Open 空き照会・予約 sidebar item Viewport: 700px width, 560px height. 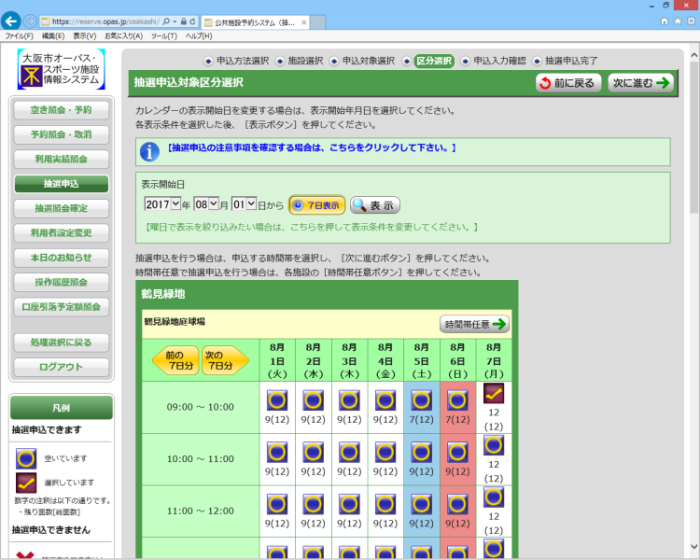61,110
